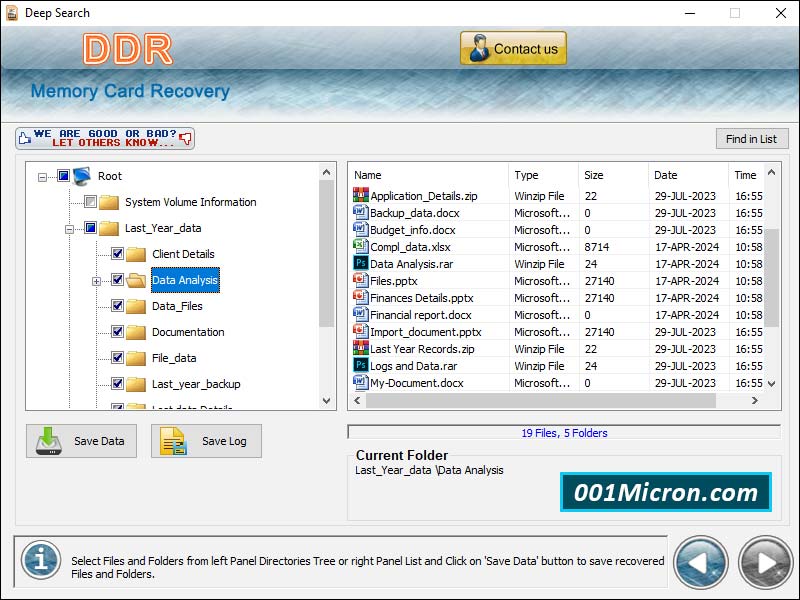Click the Find in List button

752,139
